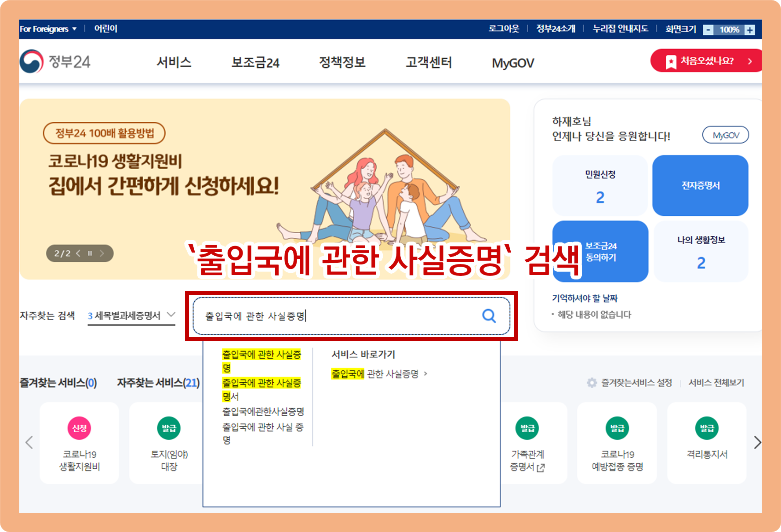Click the 즐겨찾는서비스 설정 gear icon

(x=592, y=383)
